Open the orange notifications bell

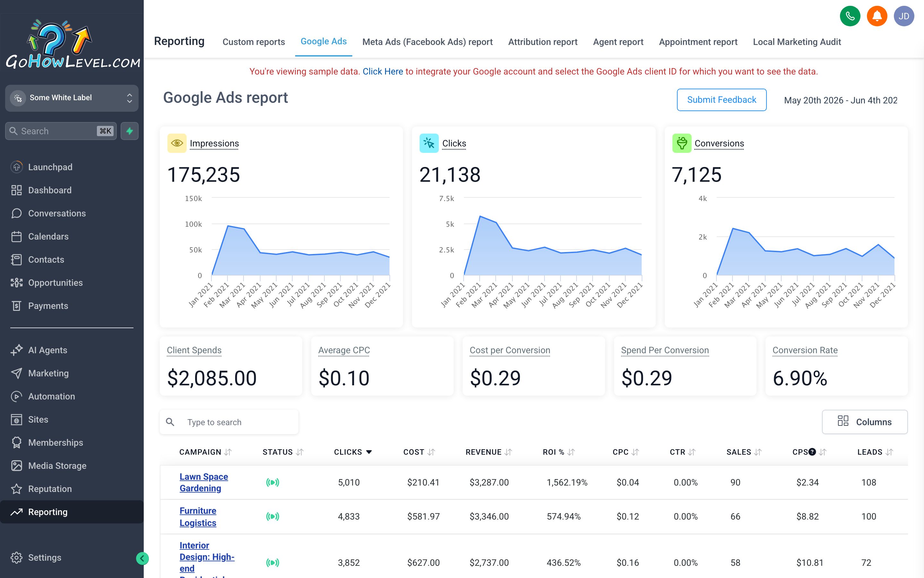(x=877, y=16)
